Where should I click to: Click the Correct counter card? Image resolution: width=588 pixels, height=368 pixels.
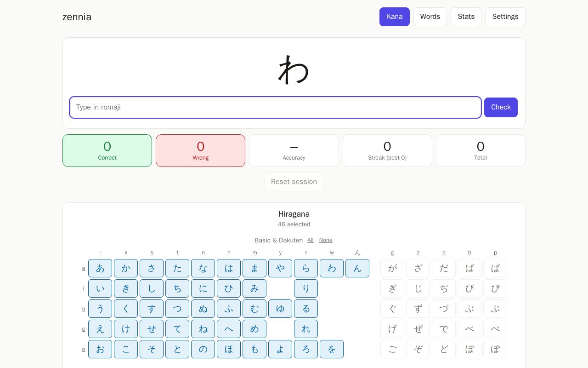point(107,150)
